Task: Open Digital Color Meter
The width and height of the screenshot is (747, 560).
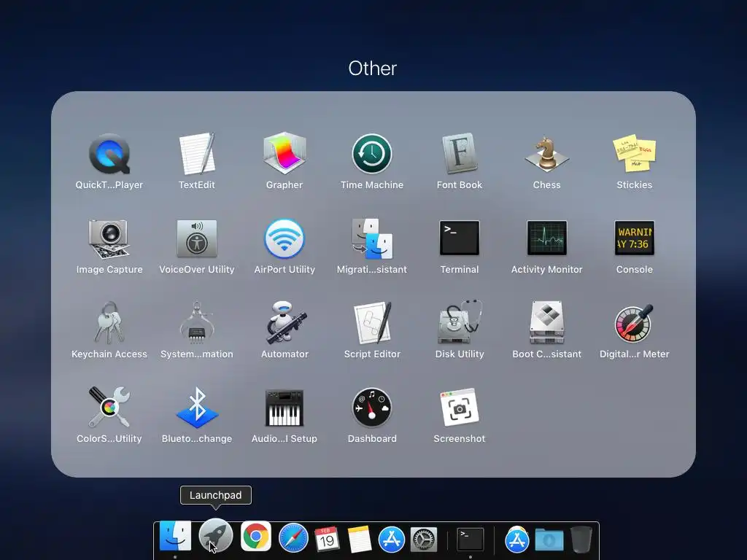Action: 634,323
